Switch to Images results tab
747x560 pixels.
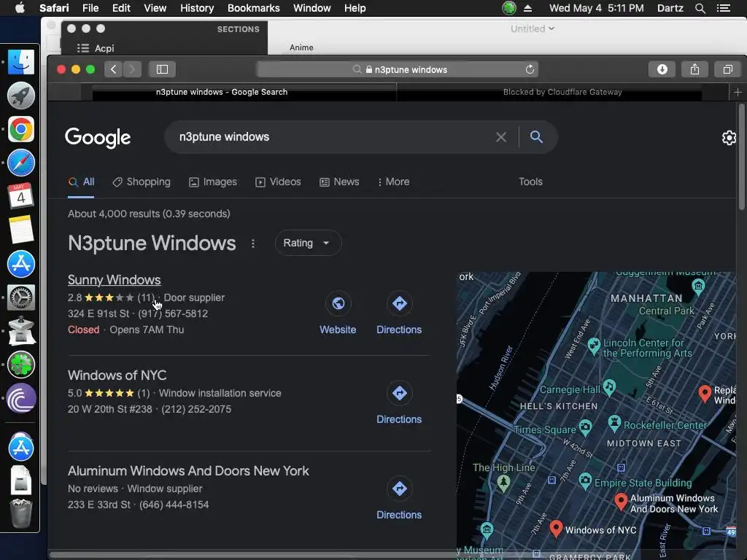213,182
